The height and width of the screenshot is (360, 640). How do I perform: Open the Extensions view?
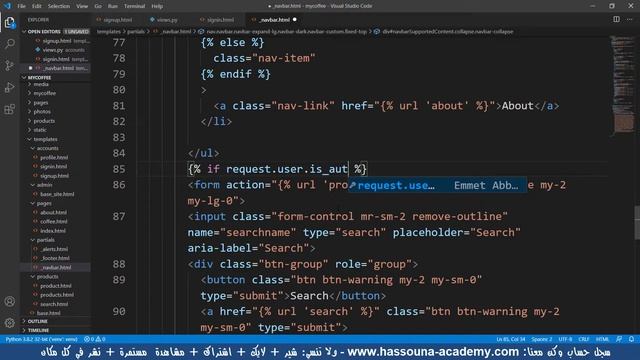[x=9, y=109]
